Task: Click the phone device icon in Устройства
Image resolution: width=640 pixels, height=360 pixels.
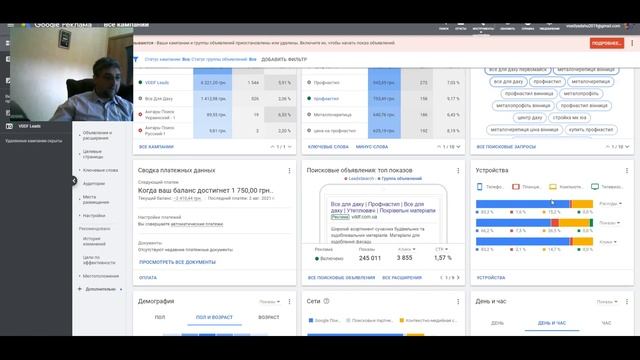Action: [480, 187]
